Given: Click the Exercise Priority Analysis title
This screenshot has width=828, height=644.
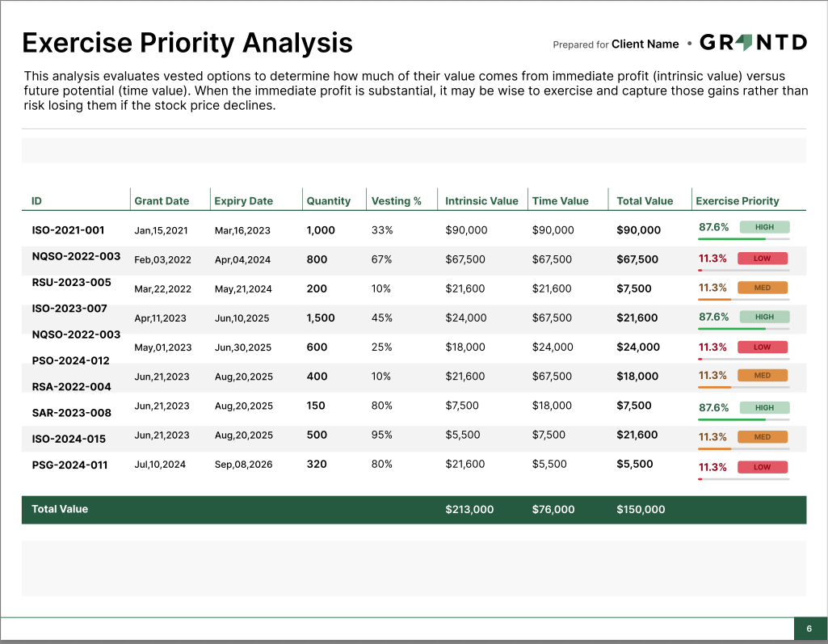Looking at the screenshot, I should (187, 43).
